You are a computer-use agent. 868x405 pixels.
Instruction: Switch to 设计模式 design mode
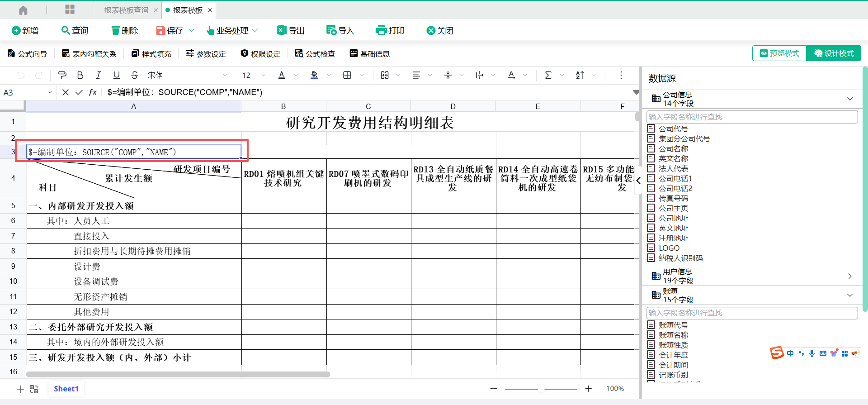click(x=834, y=53)
